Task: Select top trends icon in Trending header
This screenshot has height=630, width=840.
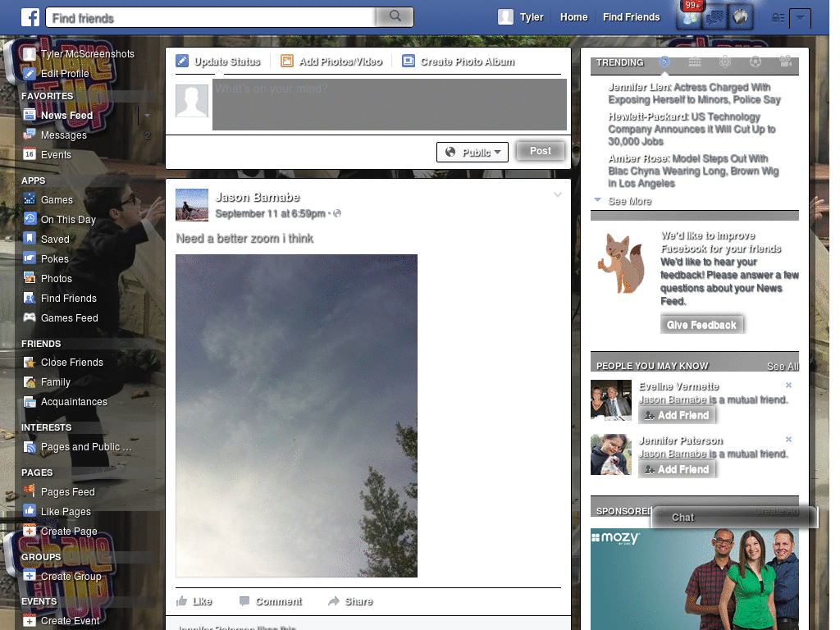Action: point(664,62)
